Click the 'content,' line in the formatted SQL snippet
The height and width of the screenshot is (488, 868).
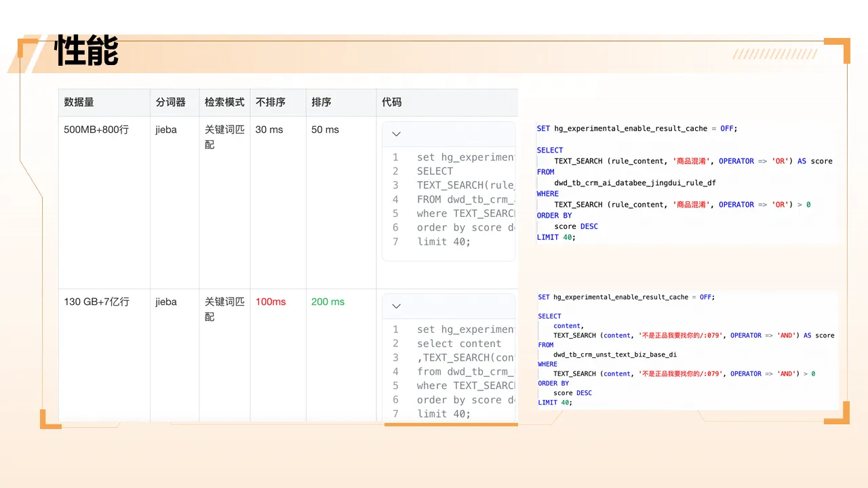pos(568,326)
